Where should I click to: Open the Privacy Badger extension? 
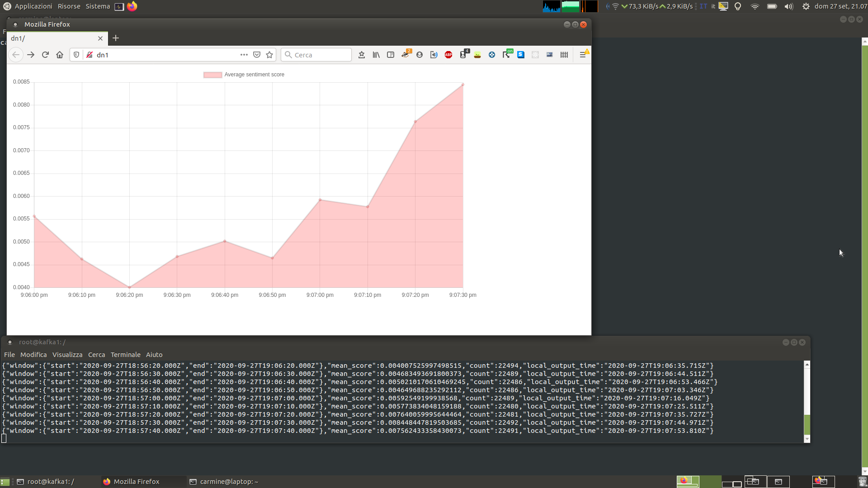point(406,54)
